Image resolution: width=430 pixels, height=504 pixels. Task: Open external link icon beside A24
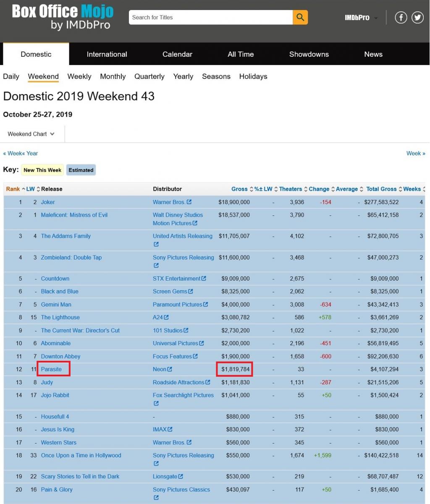coord(166,318)
